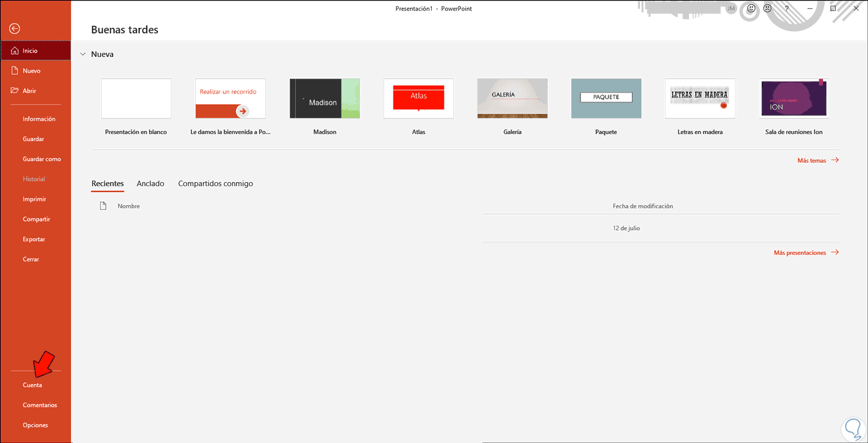The height and width of the screenshot is (443, 868).
Task: Go to Compartir in the sidebar
Action: (36, 219)
